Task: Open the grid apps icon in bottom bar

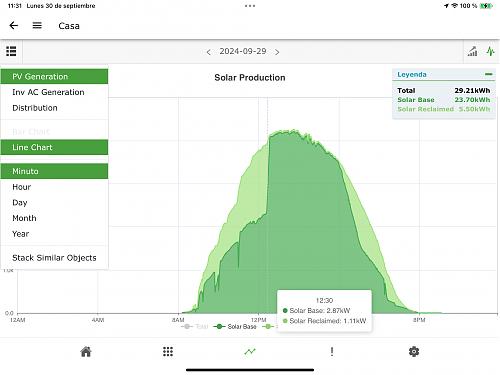Action: 168,352
